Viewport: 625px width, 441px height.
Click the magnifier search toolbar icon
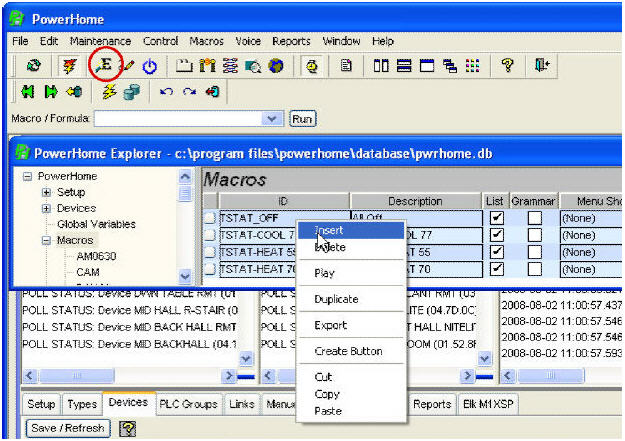click(253, 66)
